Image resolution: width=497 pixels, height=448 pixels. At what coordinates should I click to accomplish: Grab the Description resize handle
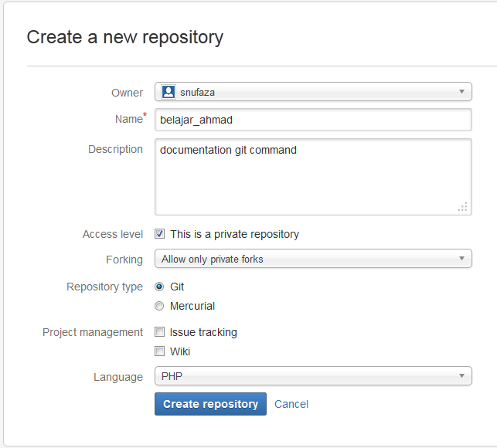click(x=463, y=206)
